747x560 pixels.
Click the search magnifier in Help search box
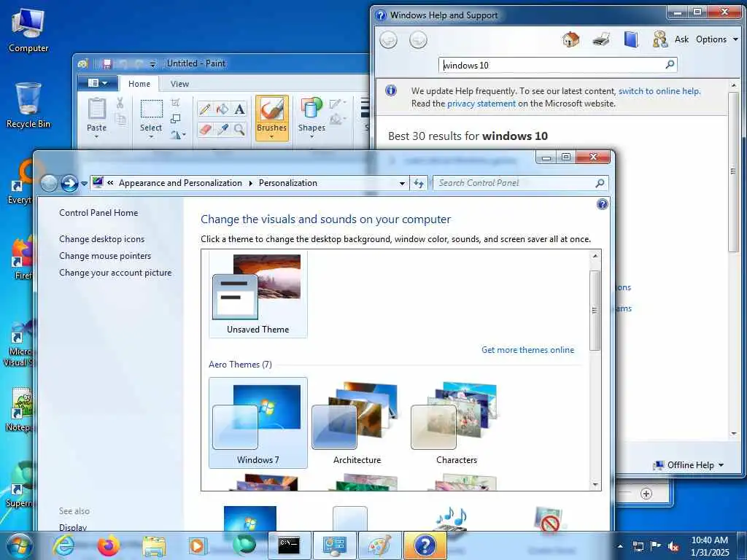670,64
